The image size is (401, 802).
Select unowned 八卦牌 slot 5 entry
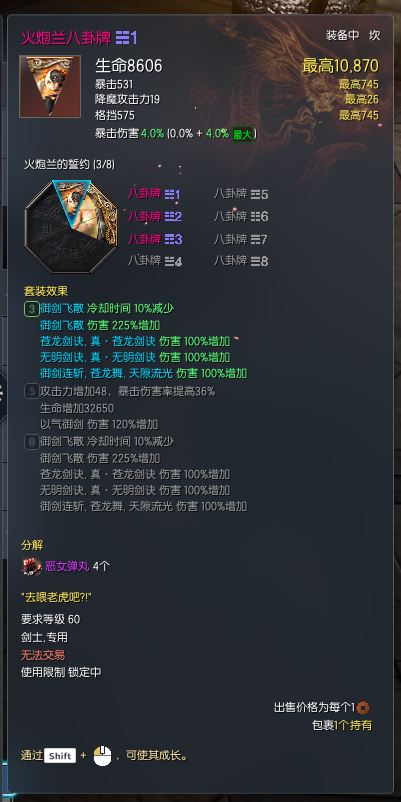(x=241, y=194)
